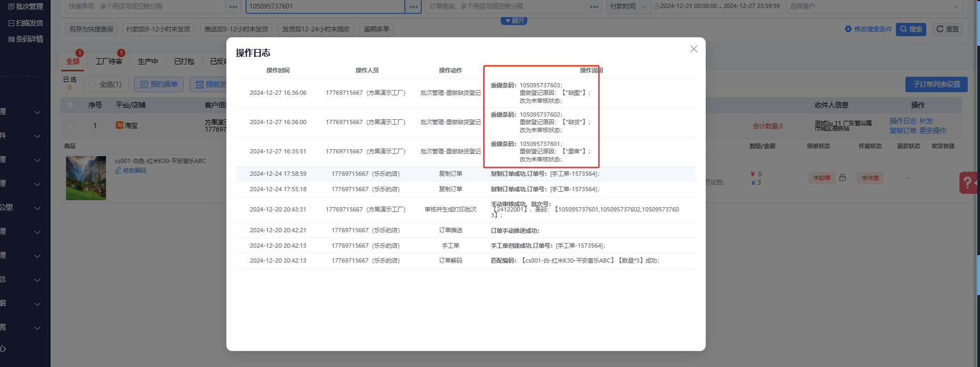Viewport: 980px width, 367px height.
Task: Check the row 1 淘宝 order checkbox
Action: coord(70,126)
